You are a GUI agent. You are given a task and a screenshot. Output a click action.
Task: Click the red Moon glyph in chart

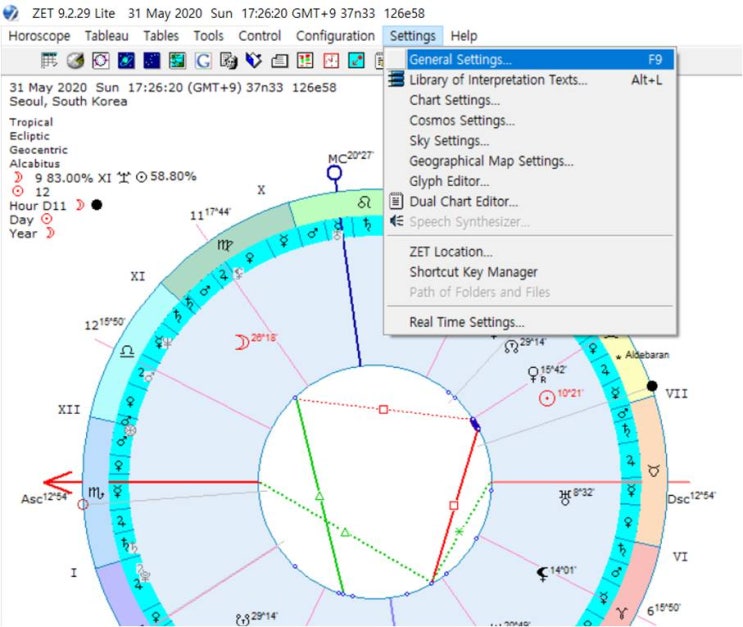(240, 341)
